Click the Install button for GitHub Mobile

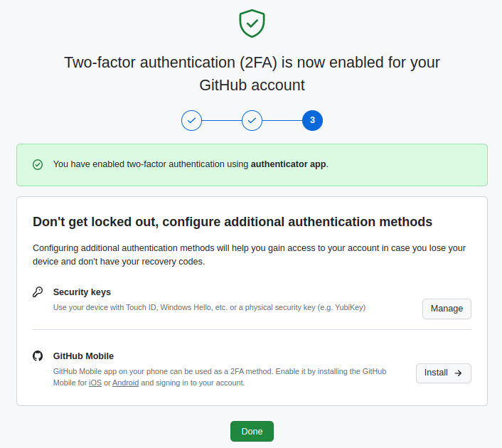click(x=444, y=373)
